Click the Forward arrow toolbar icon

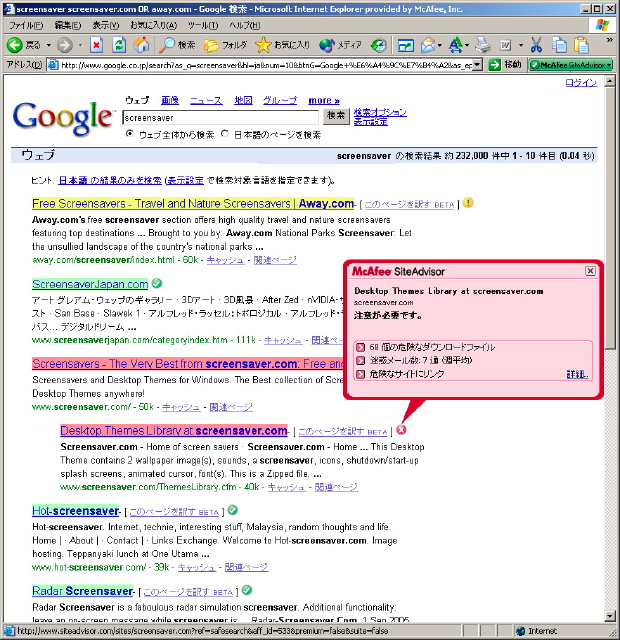(x=64, y=45)
